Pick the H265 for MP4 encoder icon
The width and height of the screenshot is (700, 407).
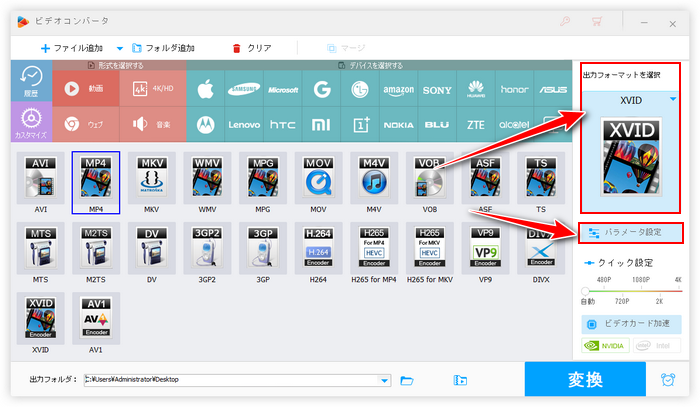[376, 252]
